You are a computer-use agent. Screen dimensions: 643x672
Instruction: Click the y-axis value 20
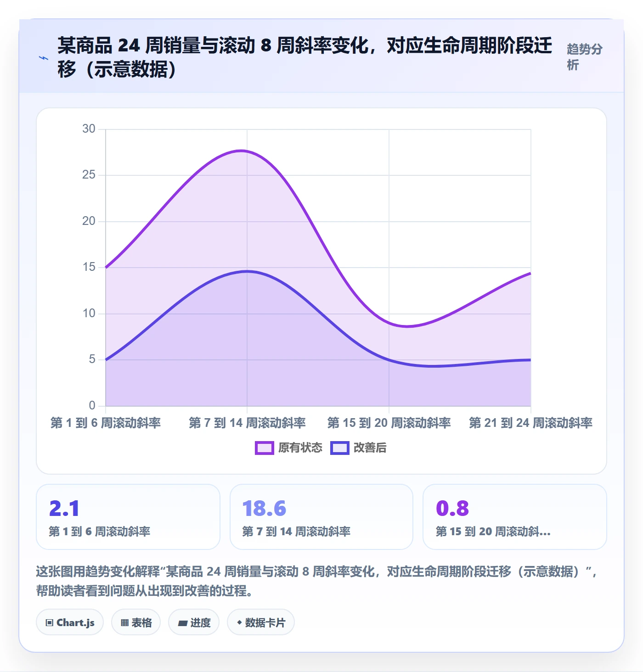(x=89, y=221)
